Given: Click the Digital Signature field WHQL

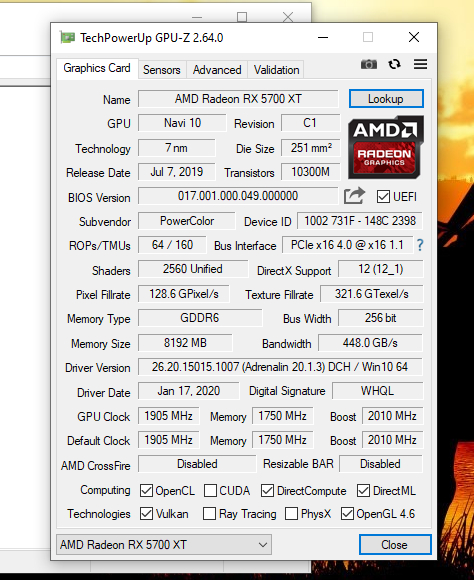Looking at the screenshot, I should [377, 391].
